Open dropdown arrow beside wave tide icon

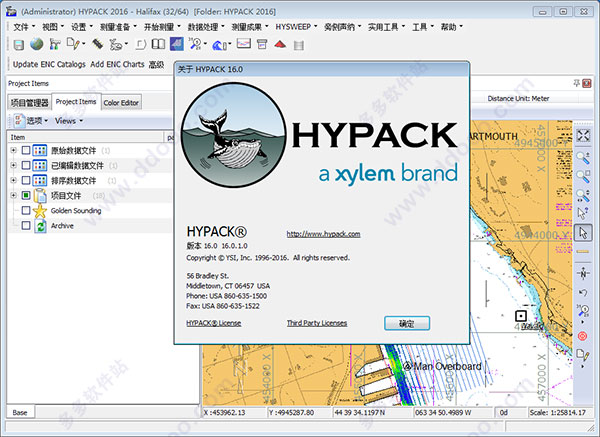coord(229,45)
